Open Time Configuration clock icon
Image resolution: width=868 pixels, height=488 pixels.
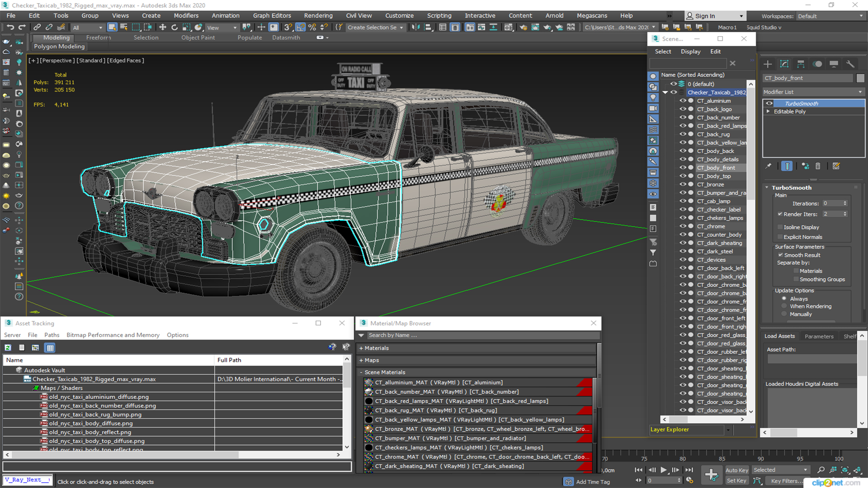689,480
